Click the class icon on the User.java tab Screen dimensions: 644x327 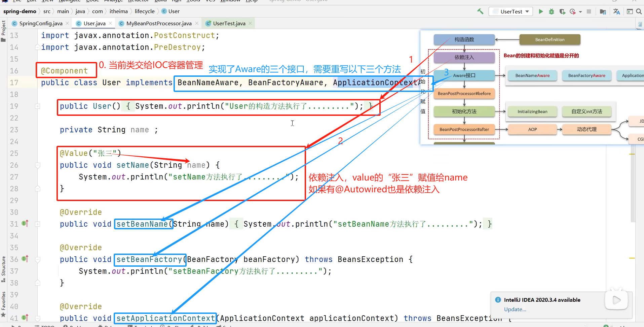(78, 23)
